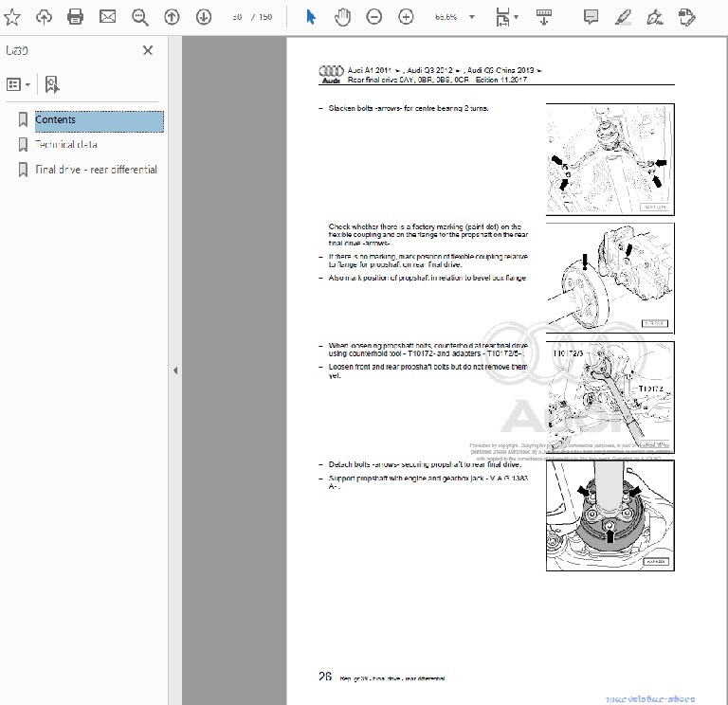Open bookmark panel options dropdown menu
728x705 pixels.
[19, 84]
